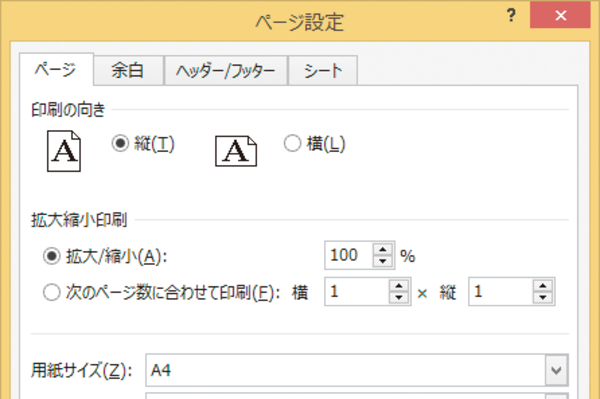Open the 用紙サイズ dropdown arrow
The width and height of the screenshot is (600, 399).
click(x=556, y=370)
